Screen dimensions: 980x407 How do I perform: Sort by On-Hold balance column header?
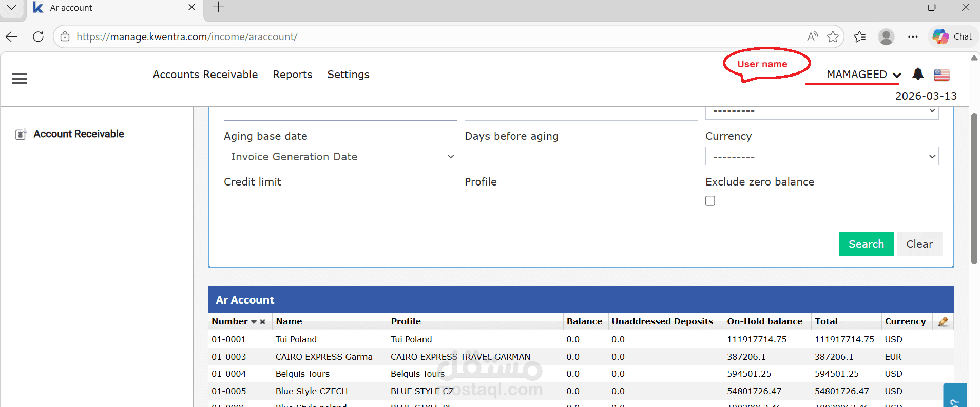point(764,321)
